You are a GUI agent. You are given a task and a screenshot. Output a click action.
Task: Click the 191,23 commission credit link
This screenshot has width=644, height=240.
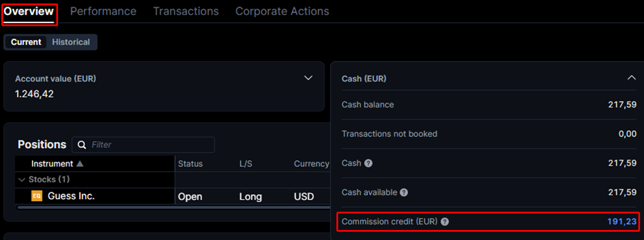click(x=622, y=222)
